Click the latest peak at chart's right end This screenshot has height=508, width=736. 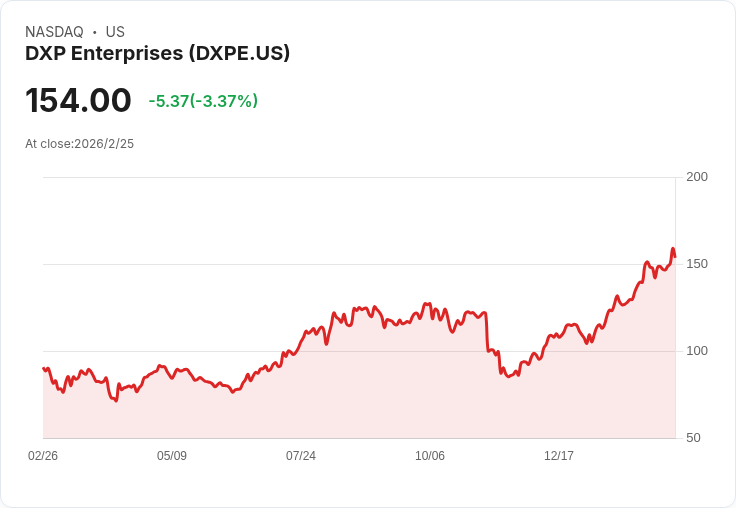click(673, 249)
